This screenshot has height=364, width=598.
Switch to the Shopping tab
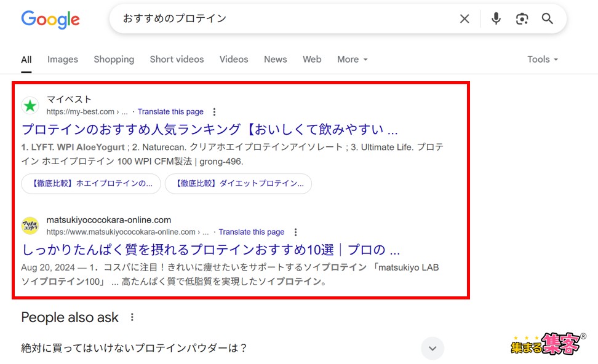click(x=114, y=60)
